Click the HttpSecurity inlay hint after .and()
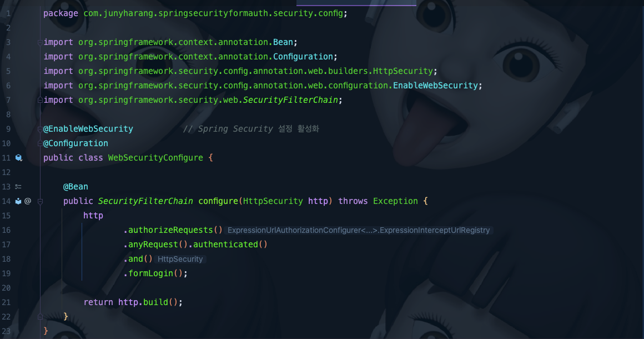This screenshot has width=644, height=339. (x=180, y=260)
